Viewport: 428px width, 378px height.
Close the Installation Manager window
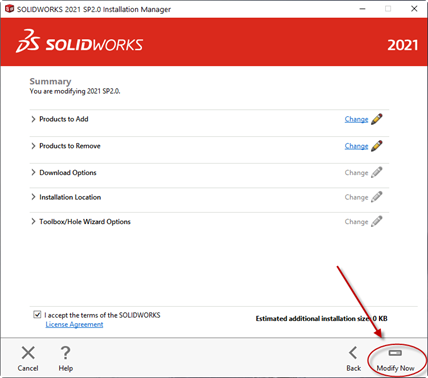pos(414,9)
